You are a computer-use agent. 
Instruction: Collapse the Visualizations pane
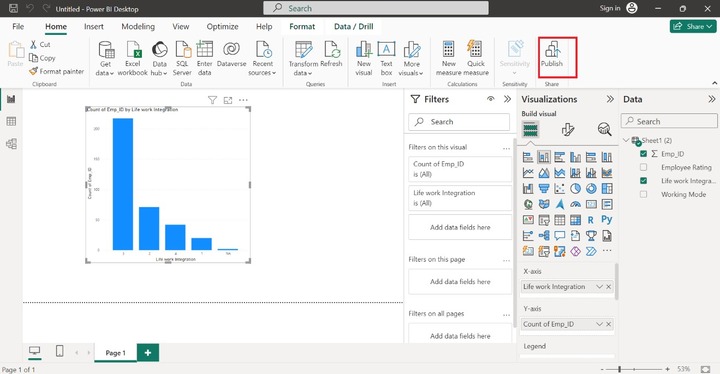[610, 99]
